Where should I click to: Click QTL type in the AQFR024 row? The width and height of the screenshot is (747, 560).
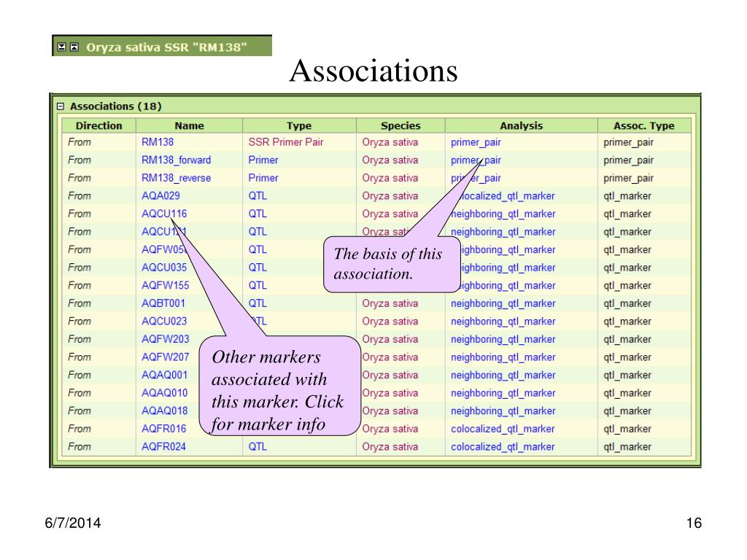coord(258,447)
